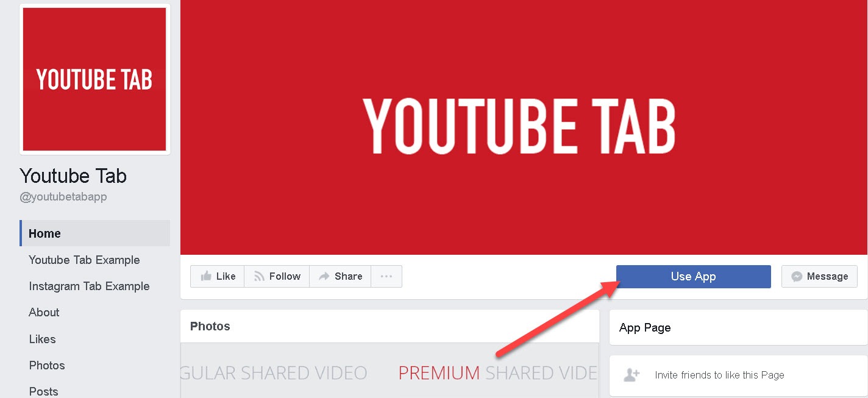Open the Posts section from sidebar
This screenshot has width=868, height=398.
click(43, 391)
